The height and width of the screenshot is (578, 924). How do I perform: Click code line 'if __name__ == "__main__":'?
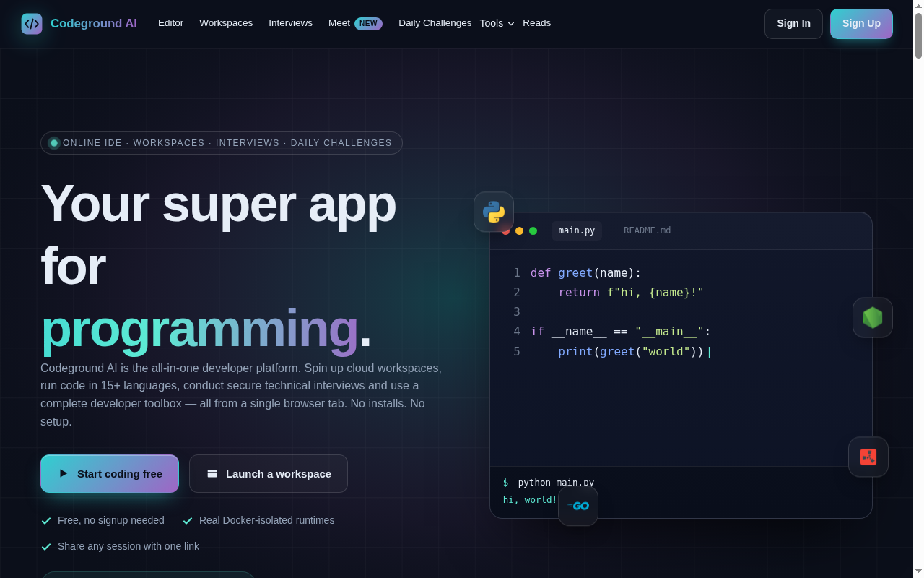pyautogui.click(x=621, y=331)
